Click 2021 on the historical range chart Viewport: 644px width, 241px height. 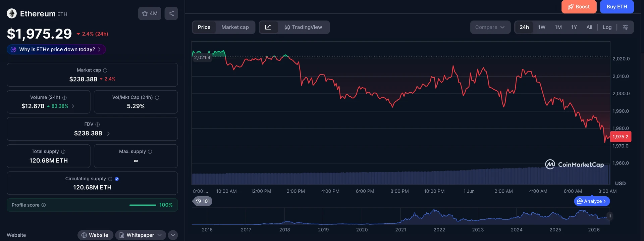click(x=400, y=230)
